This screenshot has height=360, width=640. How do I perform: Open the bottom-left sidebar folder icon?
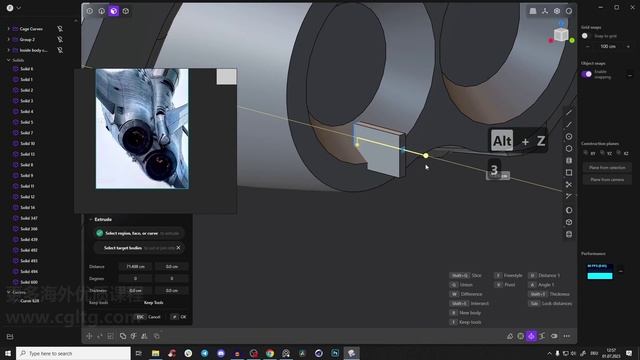pos(10,336)
